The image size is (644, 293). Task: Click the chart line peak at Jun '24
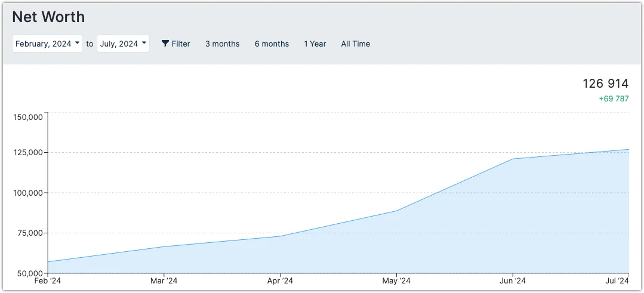coord(513,159)
